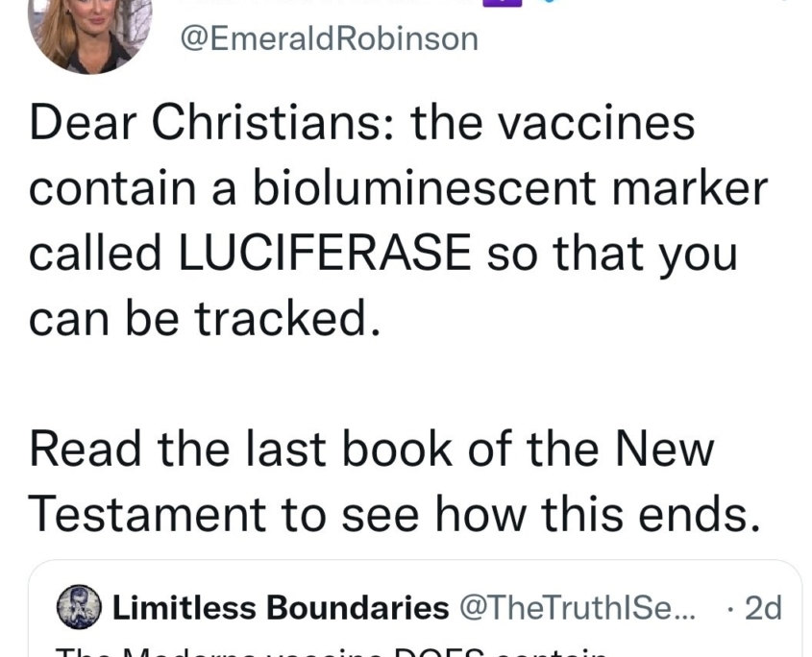Open the Limitless Boundaries display name

(281, 607)
